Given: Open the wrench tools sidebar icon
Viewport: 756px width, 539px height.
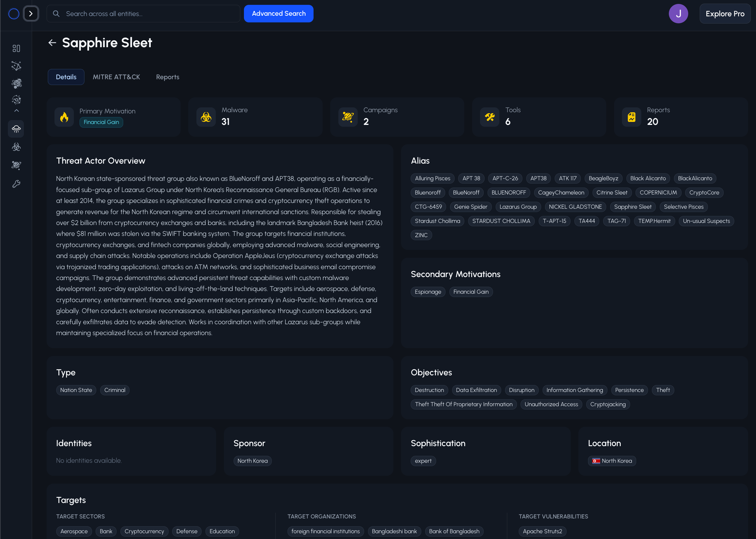Looking at the screenshot, I should click(x=16, y=184).
